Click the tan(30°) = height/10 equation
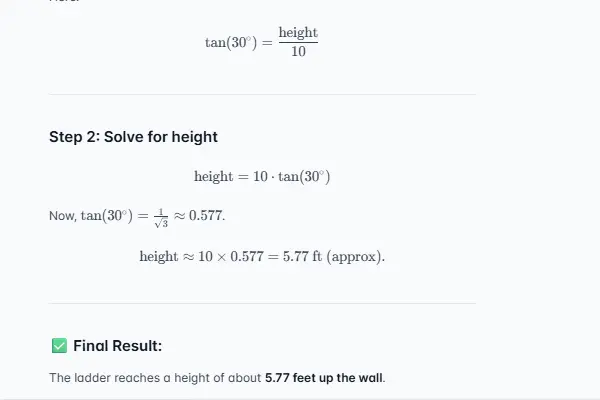Screen dimensions: 600x400 pos(262,42)
